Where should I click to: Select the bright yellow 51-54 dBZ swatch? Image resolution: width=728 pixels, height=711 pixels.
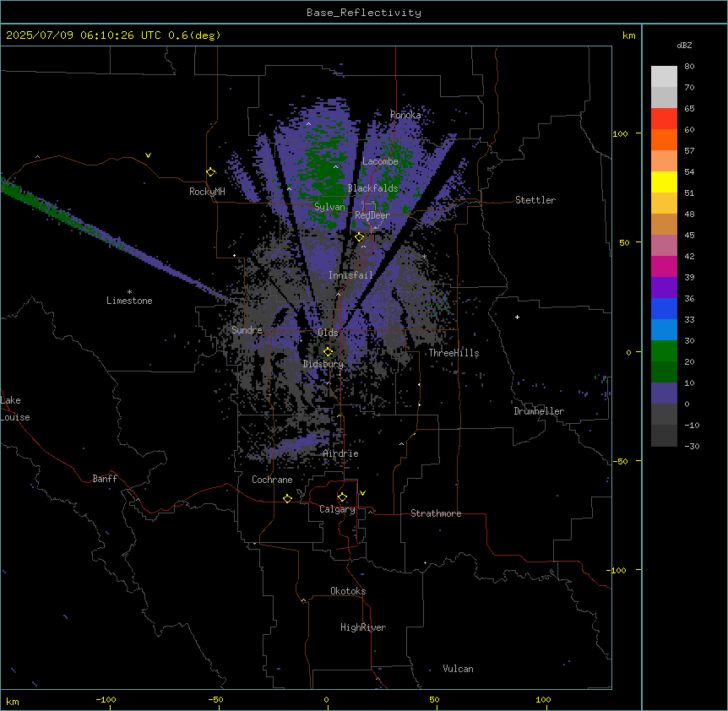(664, 182)
